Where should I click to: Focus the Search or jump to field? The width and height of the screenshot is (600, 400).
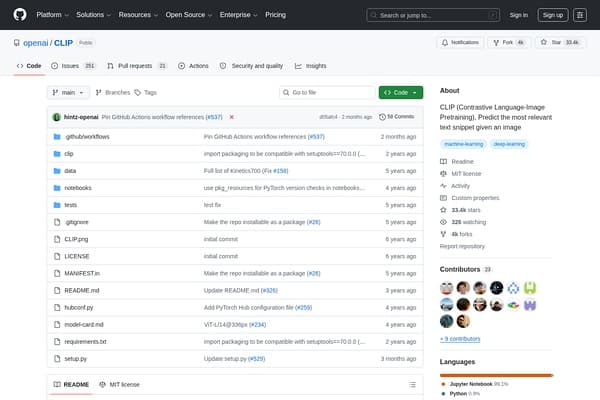433,15
